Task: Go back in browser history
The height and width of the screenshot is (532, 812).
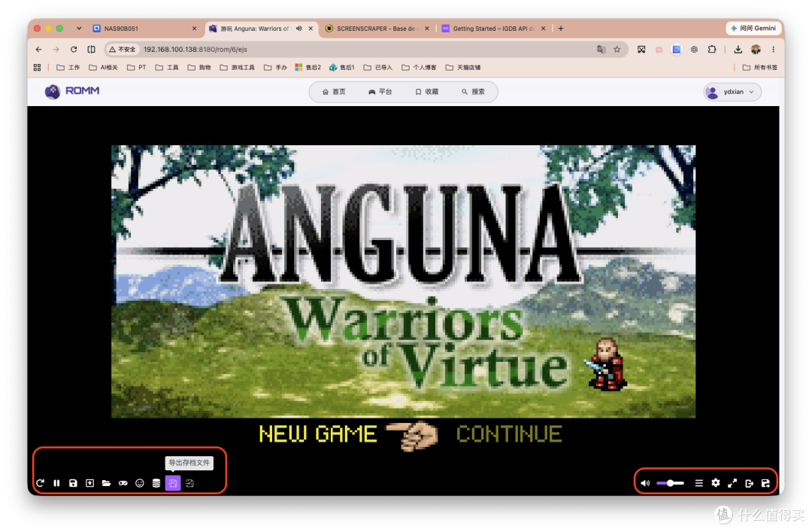Action: tap(39, 49)
